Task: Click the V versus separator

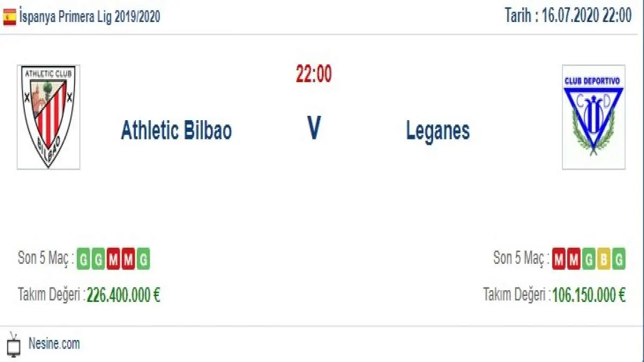Action: point(314,130)
